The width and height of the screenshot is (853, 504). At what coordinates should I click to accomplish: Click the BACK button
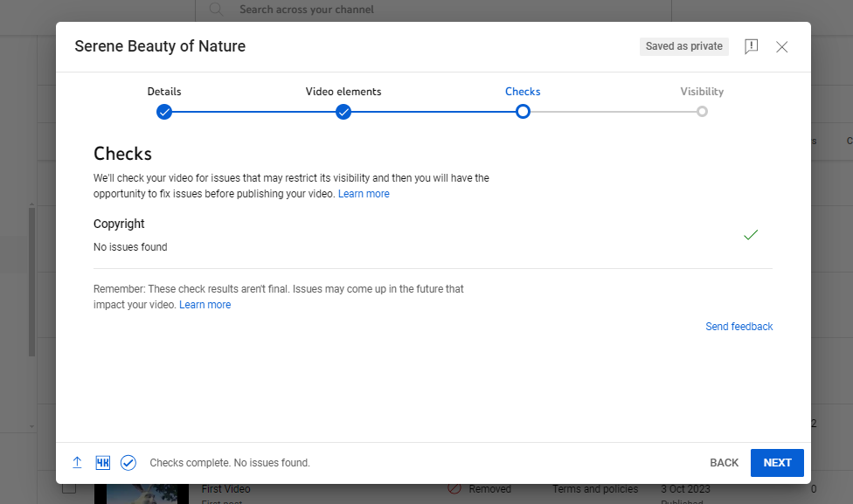724,463
